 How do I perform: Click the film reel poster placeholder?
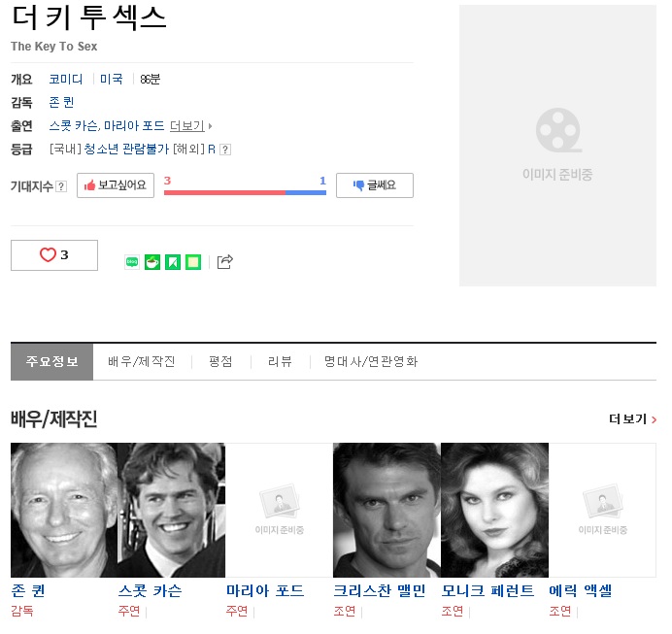pos(557,145)
